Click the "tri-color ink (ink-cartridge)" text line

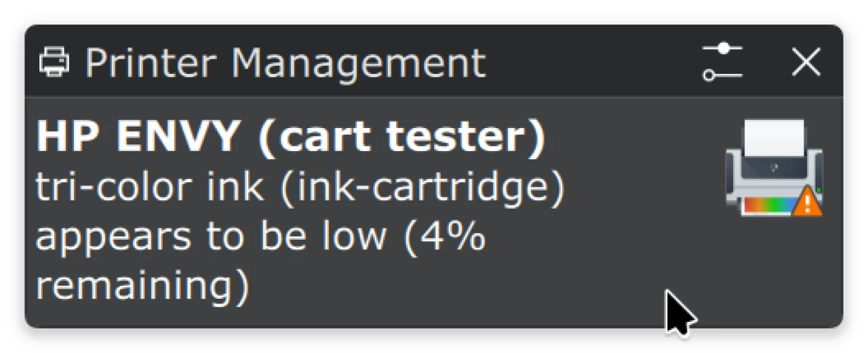(300, 188)
